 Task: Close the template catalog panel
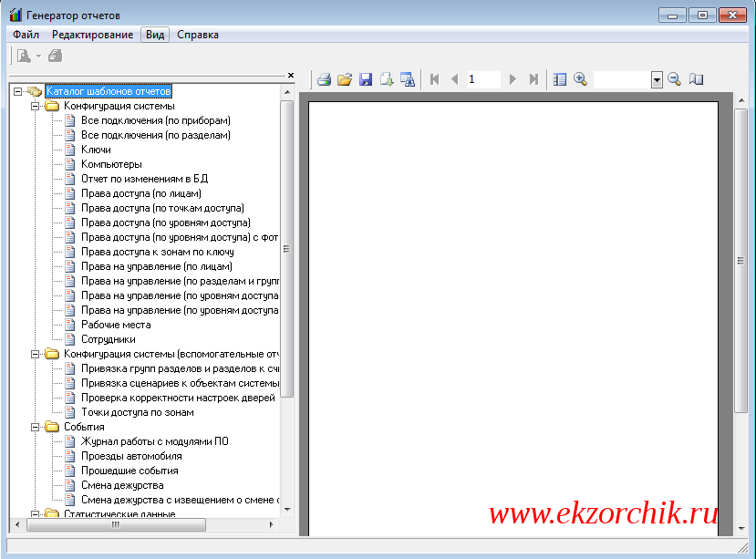click(x=290, y=76)
